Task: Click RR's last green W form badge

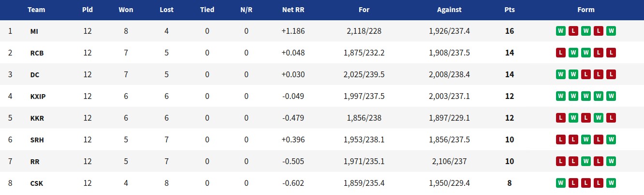Action: (611, 161)
